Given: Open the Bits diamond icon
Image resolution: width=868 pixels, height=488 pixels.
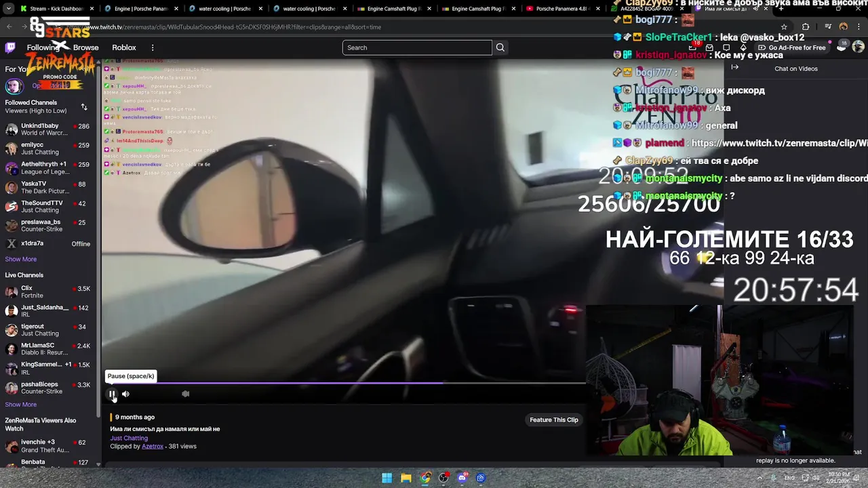Looking at the screenshot, I should (743, 47).
